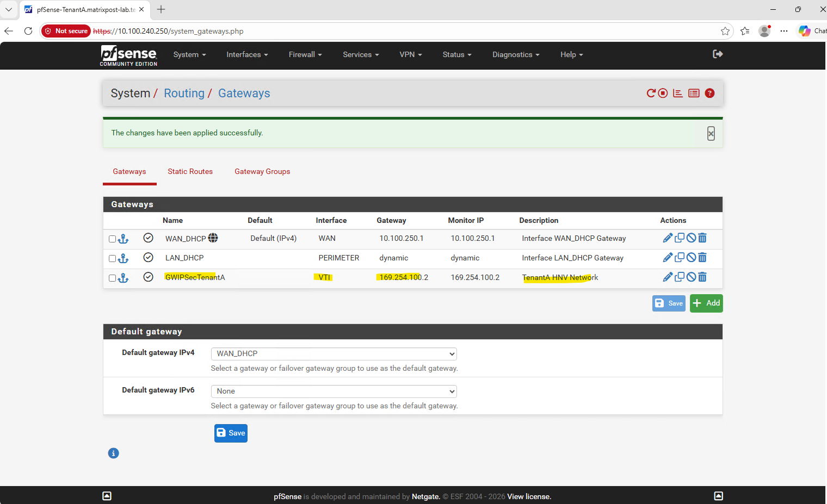Open the Gateway Groups tab
The width and height of the screenshot is (827, 504).
262,172
